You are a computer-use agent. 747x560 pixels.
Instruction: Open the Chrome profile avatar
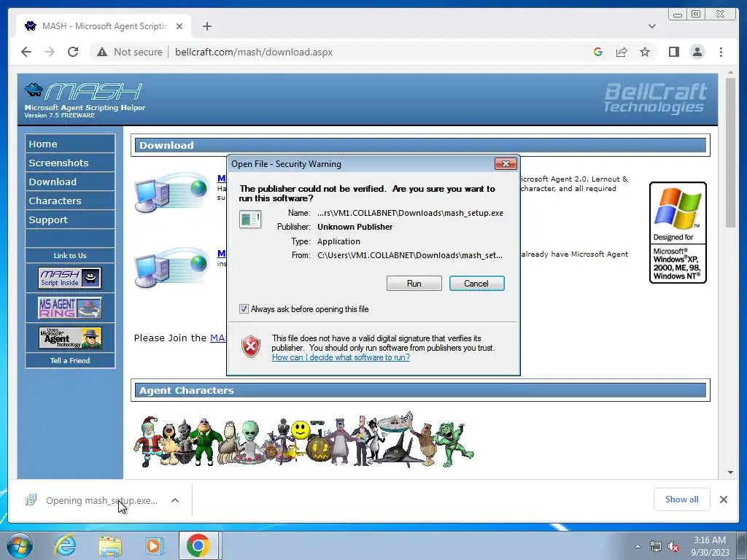(697, 52)
